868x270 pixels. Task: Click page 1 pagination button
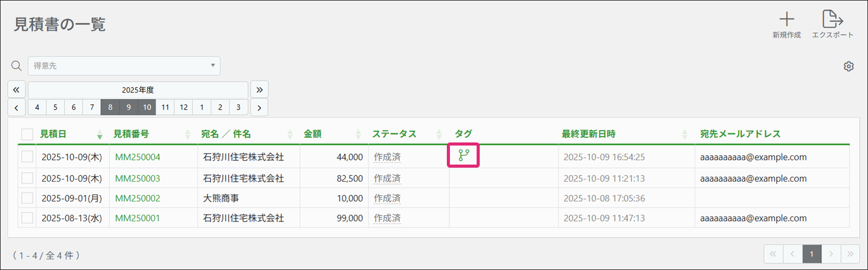812,254
